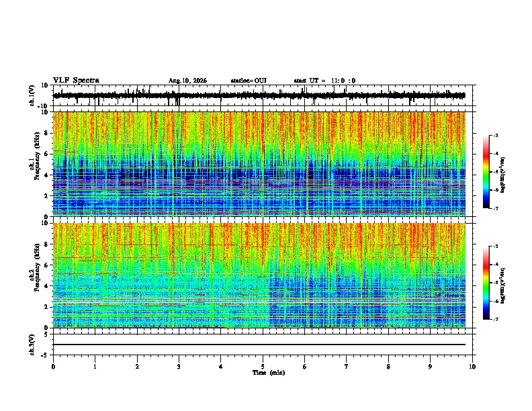Click the ch.1 spectrogram panel
This screenshot has width=532, height=411.
(x=259, y=164)
